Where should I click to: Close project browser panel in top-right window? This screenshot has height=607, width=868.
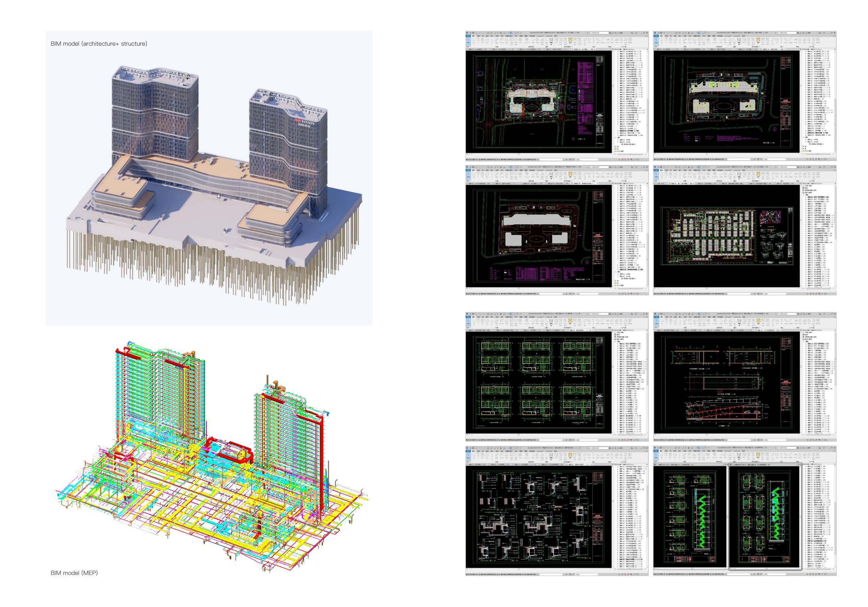coord(836,50)
